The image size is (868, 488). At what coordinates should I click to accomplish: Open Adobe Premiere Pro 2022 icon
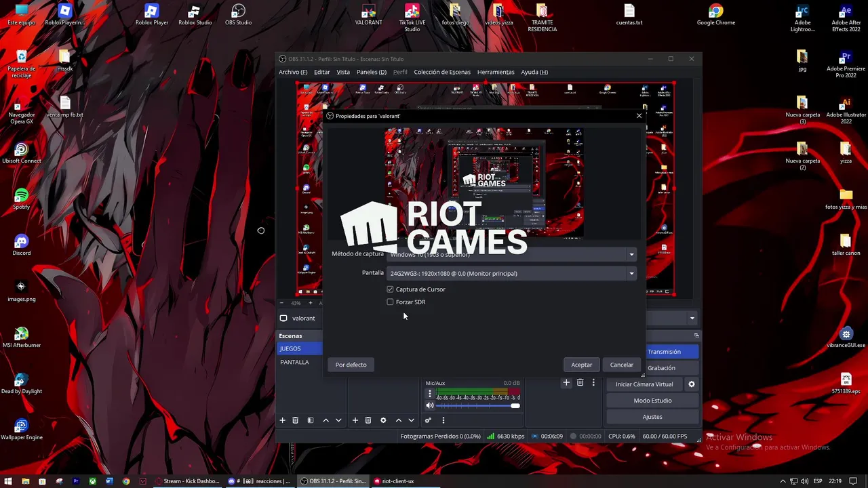[x=846, y=64]
